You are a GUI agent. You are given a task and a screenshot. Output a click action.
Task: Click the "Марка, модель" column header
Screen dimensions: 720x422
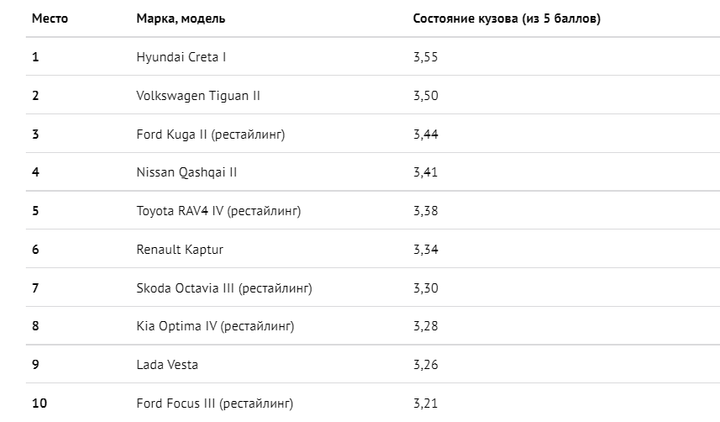point(180,18)
